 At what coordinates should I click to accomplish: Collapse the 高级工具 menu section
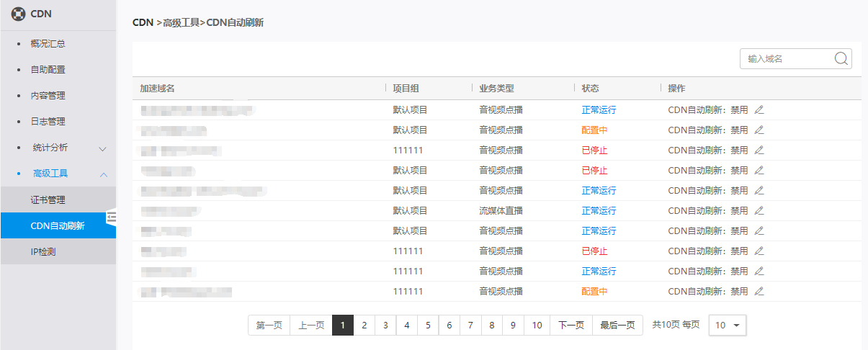[x=103, y=174]
